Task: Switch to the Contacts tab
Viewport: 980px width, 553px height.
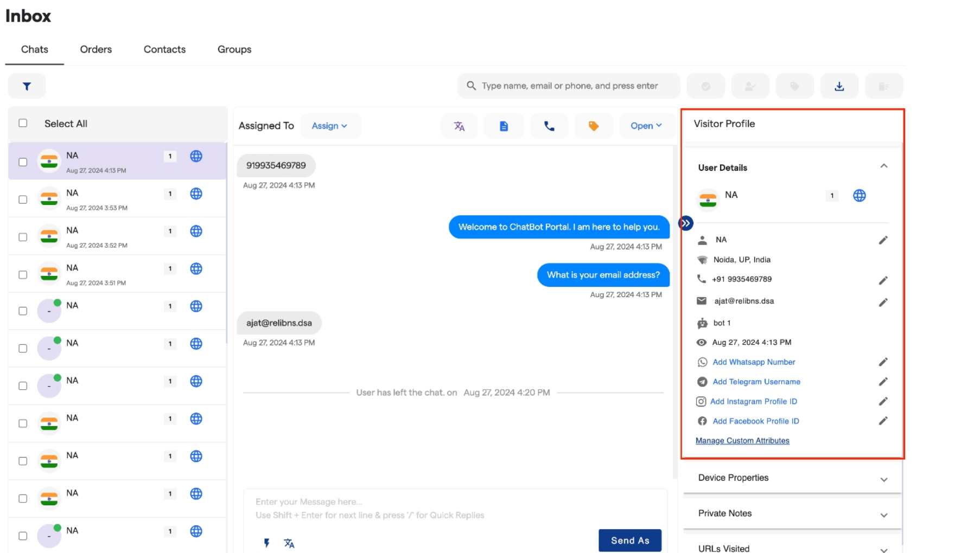Action: [164, 49]
